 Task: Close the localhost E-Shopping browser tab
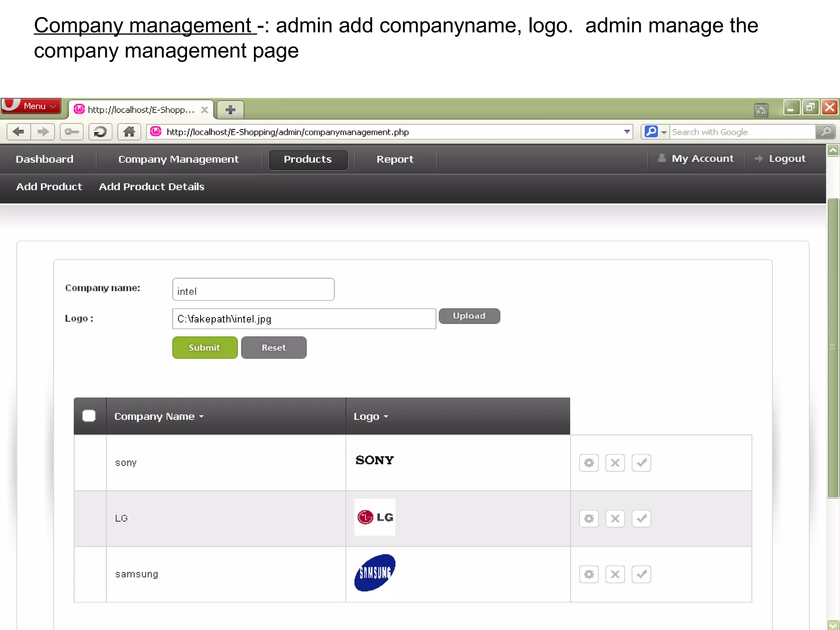[x=205, y=110]
